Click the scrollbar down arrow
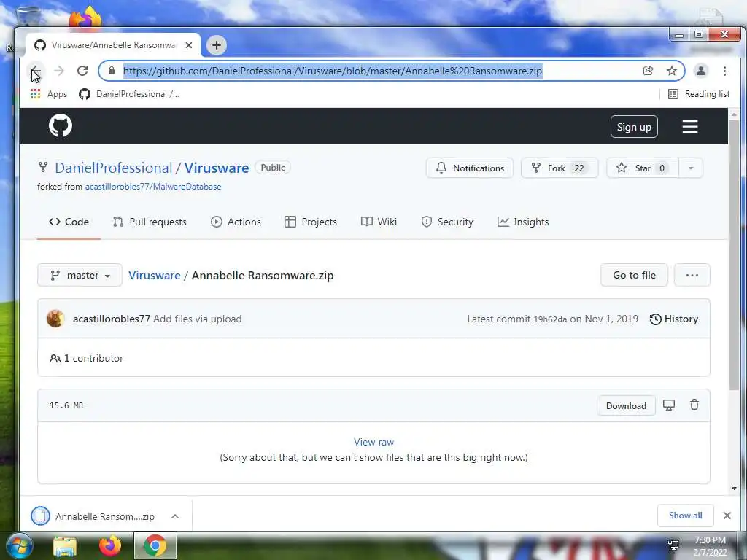This screenshot has height=560, width=747. coord(734,489)
